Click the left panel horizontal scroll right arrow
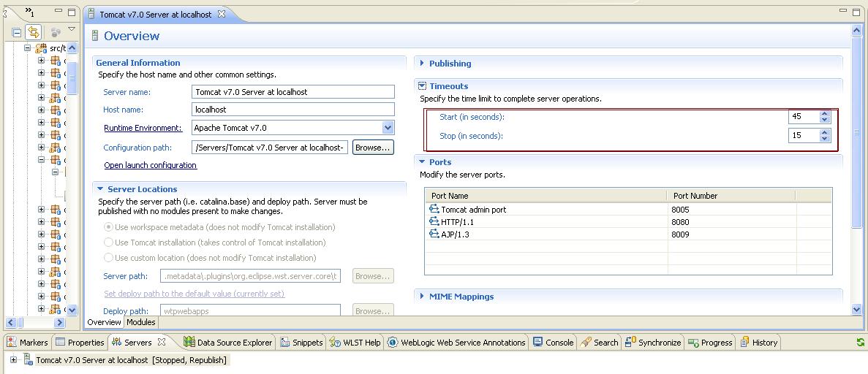Image resolution: width=868 pixels, height=374 pixels. 59,323
